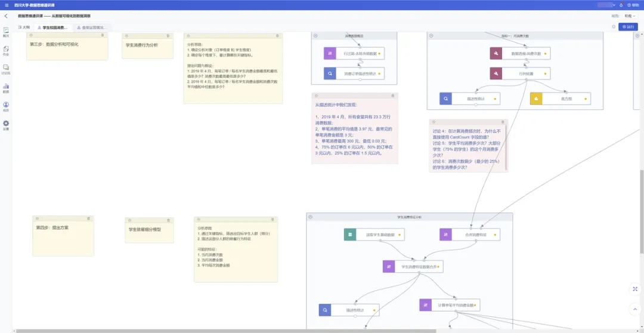The width and height of the screenshot is (644, 333).
Task: Click the vertical scrollbar on right
Action: pyautogui.click(x=642, y=211)
